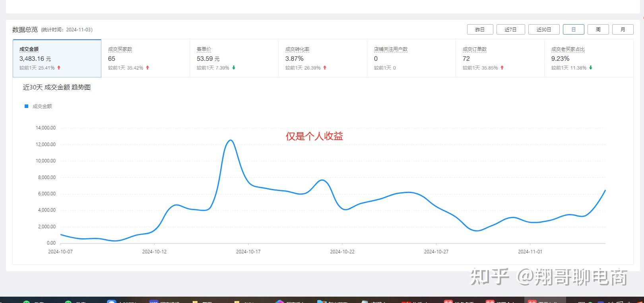Click the 2024-10-12 x-axis date label
644x303 pixels.
pyautogui.click(x=154, y=251)
